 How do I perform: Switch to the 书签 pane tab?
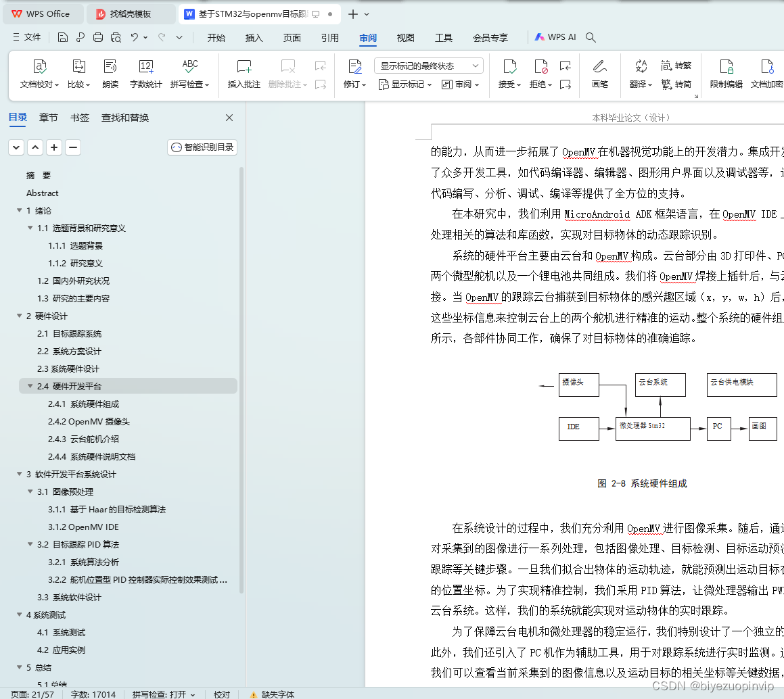coord(80,118)
